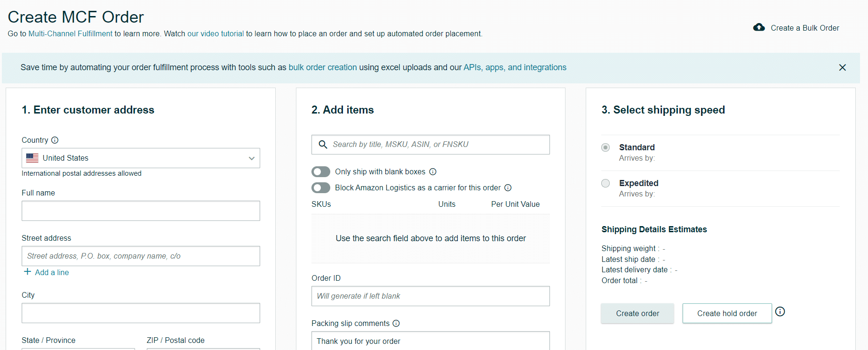868x350 pixels.
Task: Open info for Block Amazon Logistics option
Action: coord(508,187)
